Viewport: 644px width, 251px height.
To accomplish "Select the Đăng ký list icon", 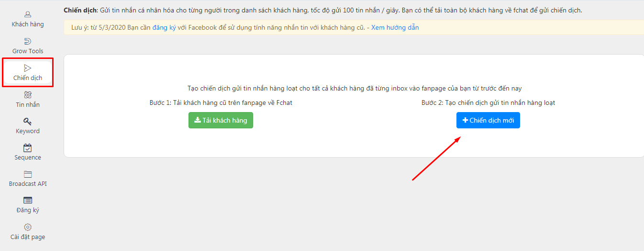I will pyautogui.click(x=28, y=201).
